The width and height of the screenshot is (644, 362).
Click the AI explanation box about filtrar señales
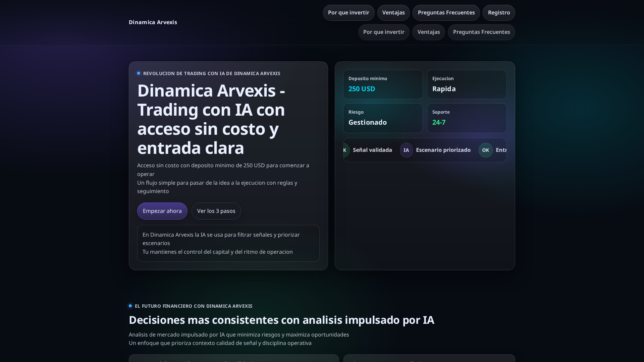click(x=228, y=243)
